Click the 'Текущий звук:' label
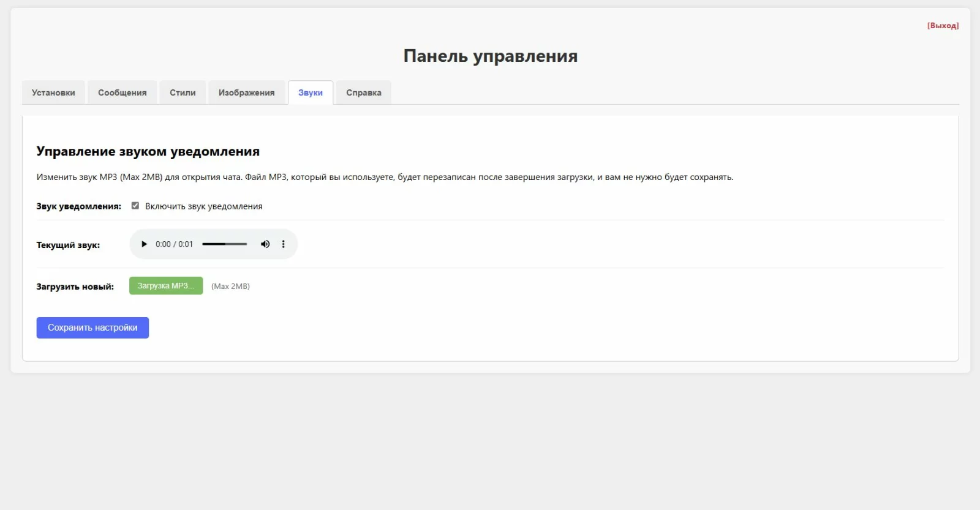The image size is (980, 510). tap(68, 245)
